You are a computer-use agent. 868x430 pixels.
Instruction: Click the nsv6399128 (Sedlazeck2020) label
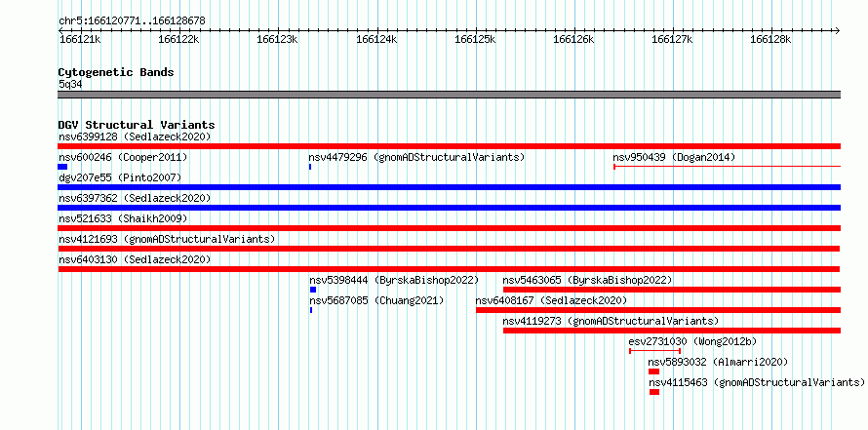click(x=135, y=137)
